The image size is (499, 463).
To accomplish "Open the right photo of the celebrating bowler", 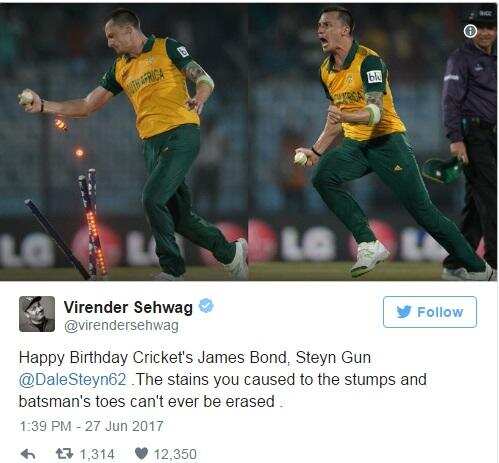I will (x=373, y=142).
